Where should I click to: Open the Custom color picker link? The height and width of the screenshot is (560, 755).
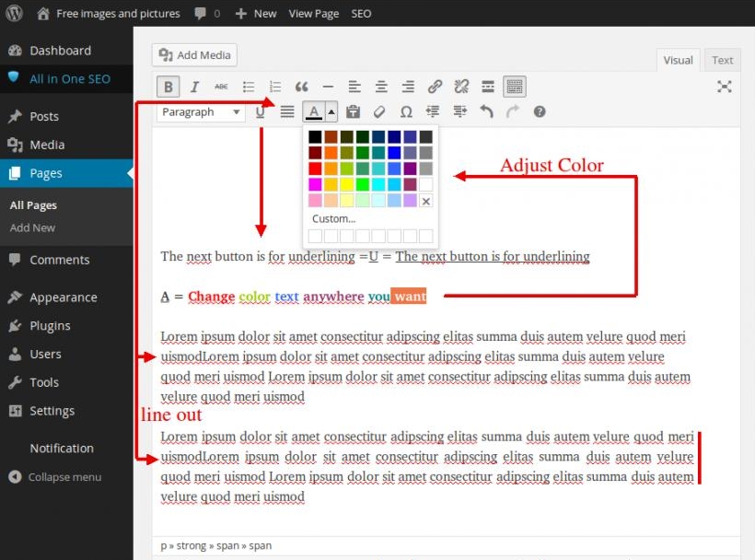click(x=333, y=218)
